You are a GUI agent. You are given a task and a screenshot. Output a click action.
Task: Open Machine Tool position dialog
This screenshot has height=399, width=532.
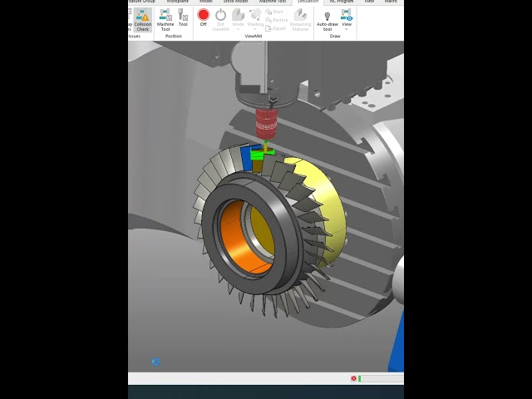[165, 20]
